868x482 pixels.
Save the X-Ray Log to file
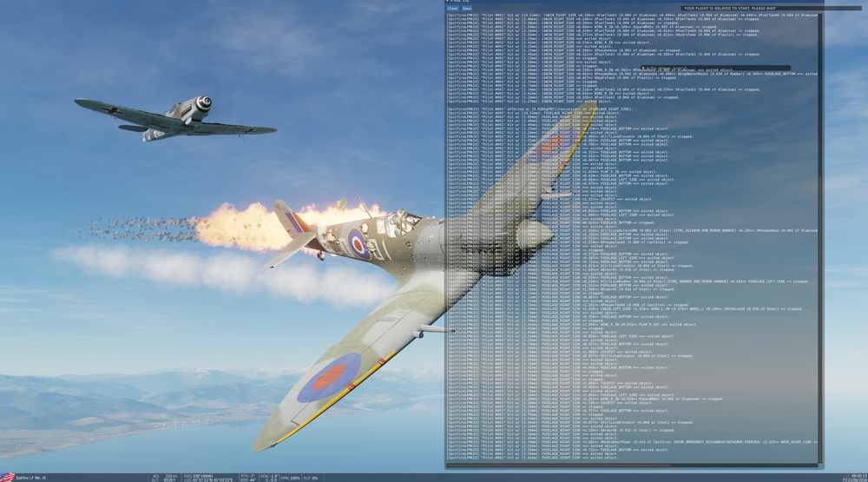(467, 9)
